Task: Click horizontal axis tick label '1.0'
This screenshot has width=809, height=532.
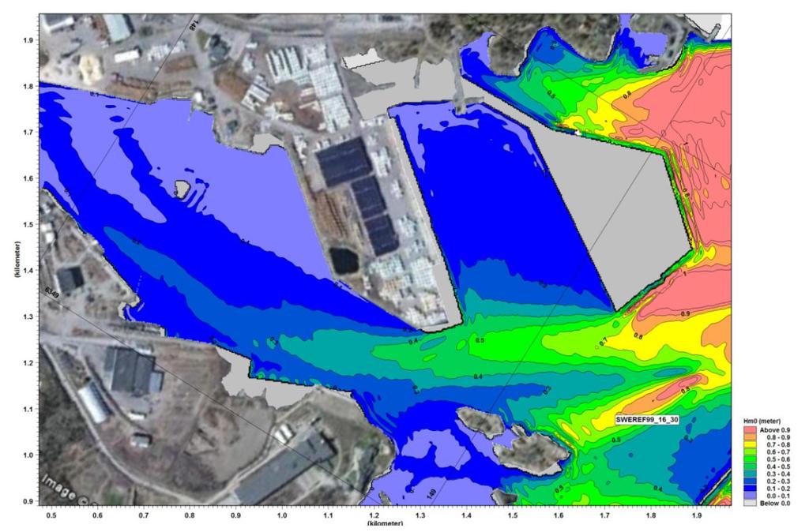Action: pyautogui.click(x=282, y=515)
